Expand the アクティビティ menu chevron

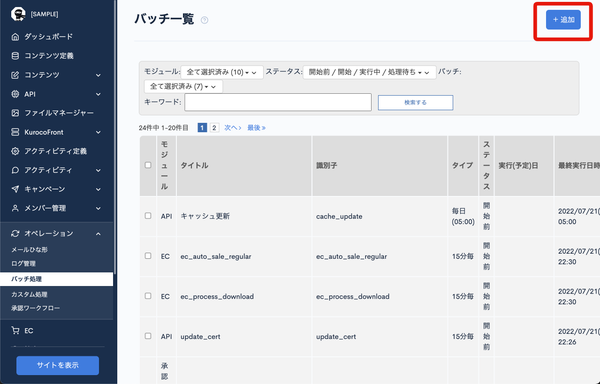pos(98,171)
